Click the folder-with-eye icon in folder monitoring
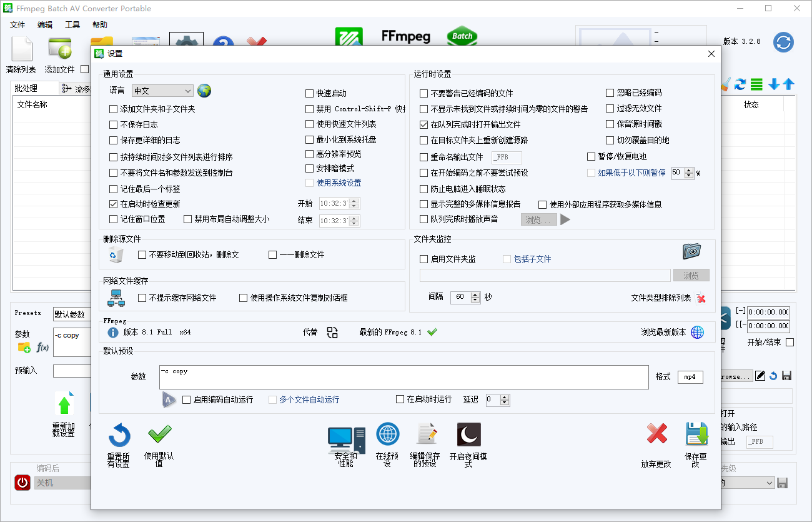Image resolution: width=812 pixels, height=522 pixels. click(690, 250)
